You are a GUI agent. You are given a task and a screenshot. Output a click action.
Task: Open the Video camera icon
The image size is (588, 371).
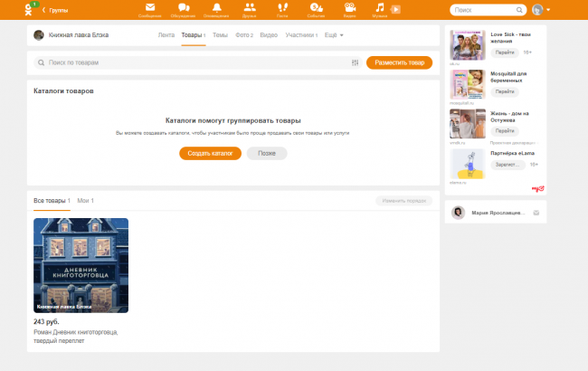tap(349, 9)
